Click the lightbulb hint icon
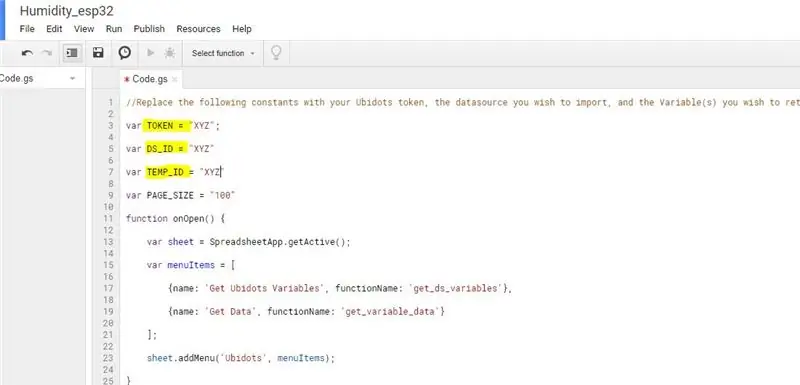Viewport: 800px width, 385px height. click(276, 53)
